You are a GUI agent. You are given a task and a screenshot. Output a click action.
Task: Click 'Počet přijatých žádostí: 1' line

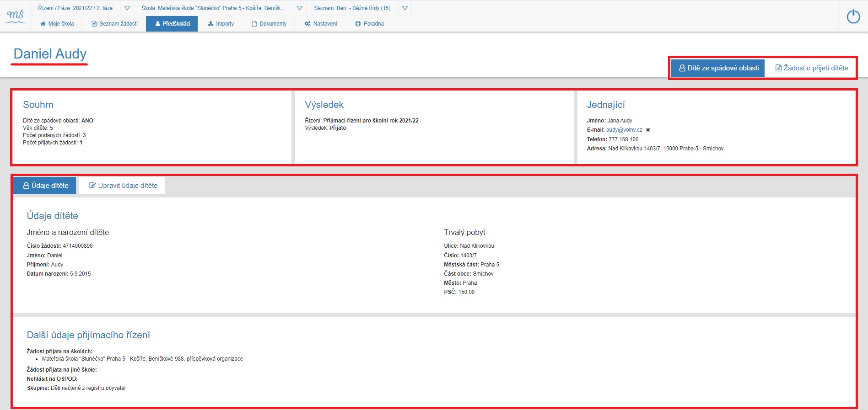click(x=53, y=143)
